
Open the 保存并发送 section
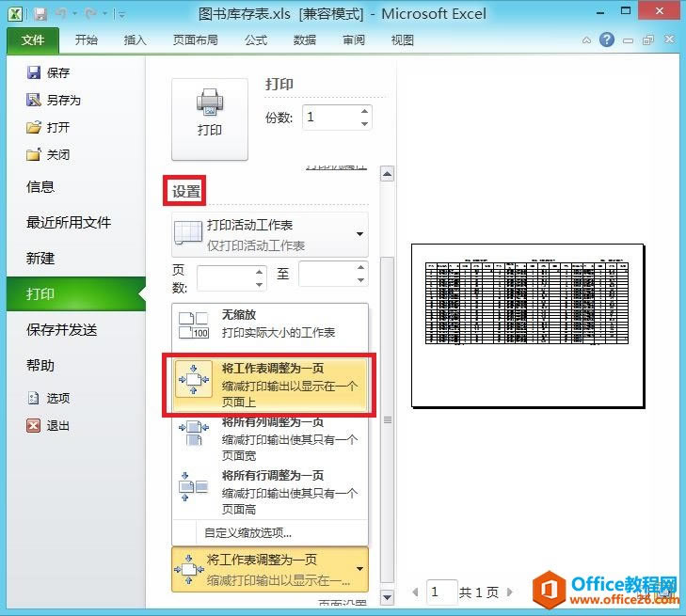(x=62, y=330)
